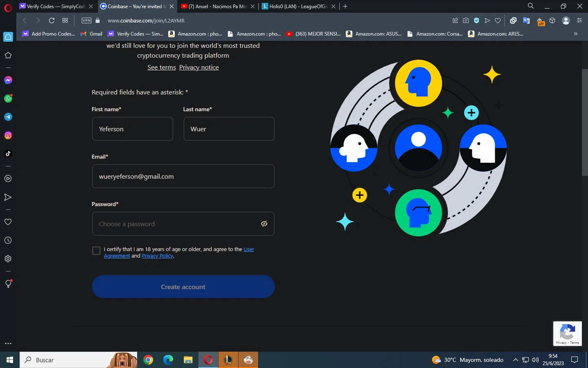Click the page vertical scrollbar

[585, 123]
